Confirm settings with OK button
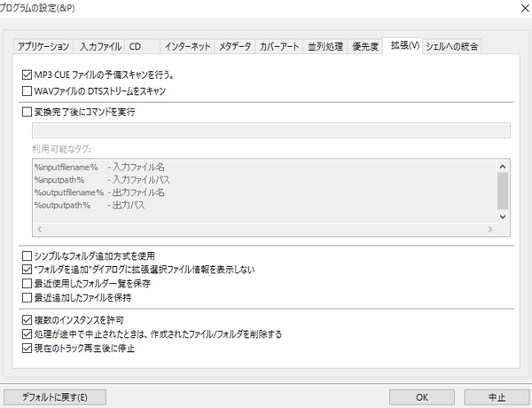 click(x=422, y=397)
